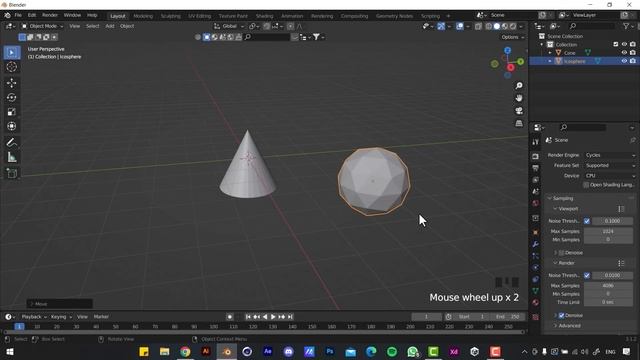640x360 pixels.
Task: Open Global transform orientation dropdown
Action: 229,26
